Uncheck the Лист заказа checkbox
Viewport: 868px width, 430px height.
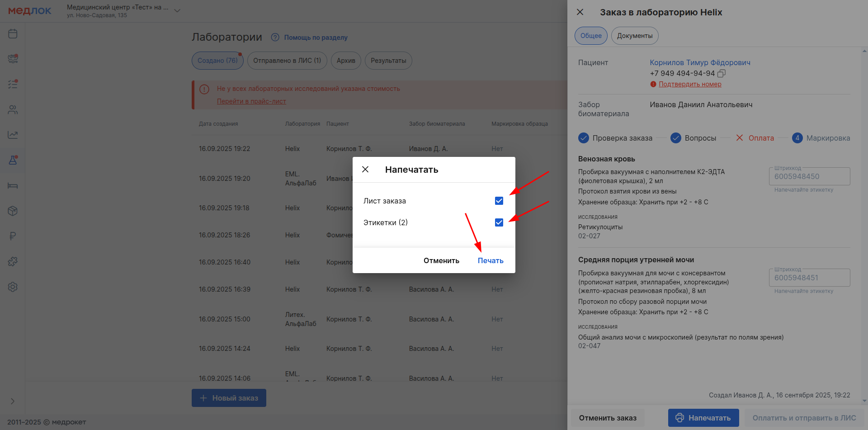(499, 201)
